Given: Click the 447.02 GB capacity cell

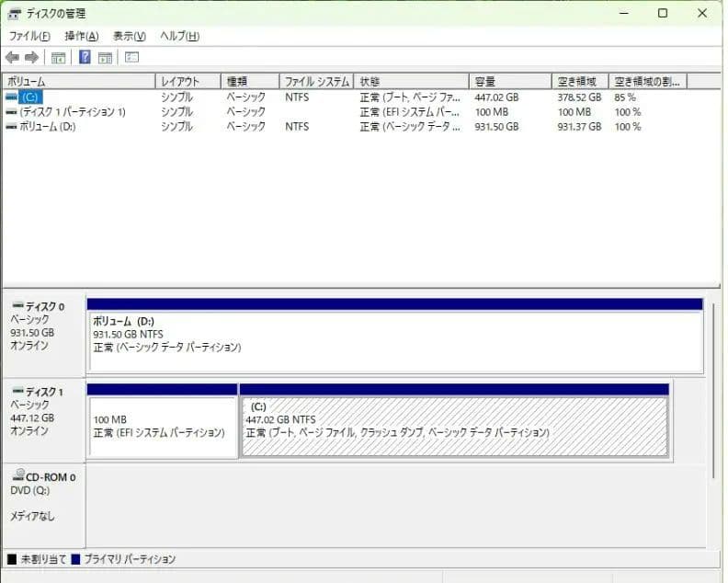Looking at the screenshot, I should [496, 97].
